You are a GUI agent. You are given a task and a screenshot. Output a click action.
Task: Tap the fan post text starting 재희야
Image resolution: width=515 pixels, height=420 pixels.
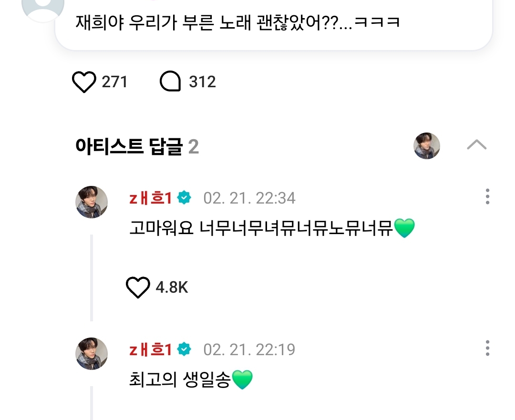click(x=237, y=22)
